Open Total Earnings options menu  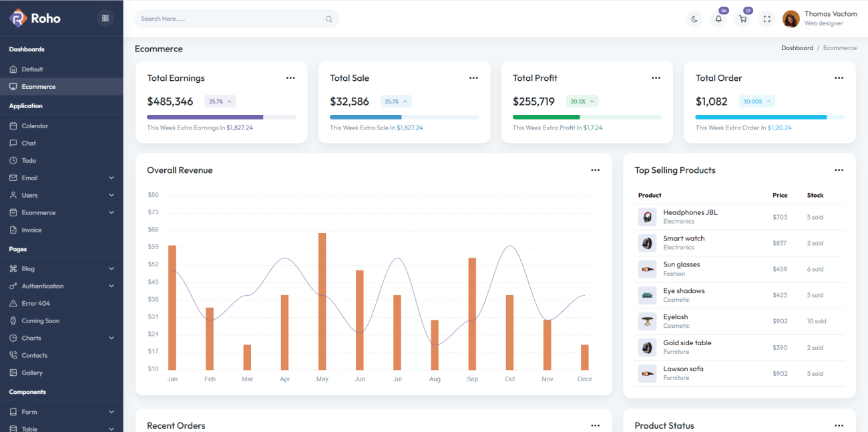[290, 77]
